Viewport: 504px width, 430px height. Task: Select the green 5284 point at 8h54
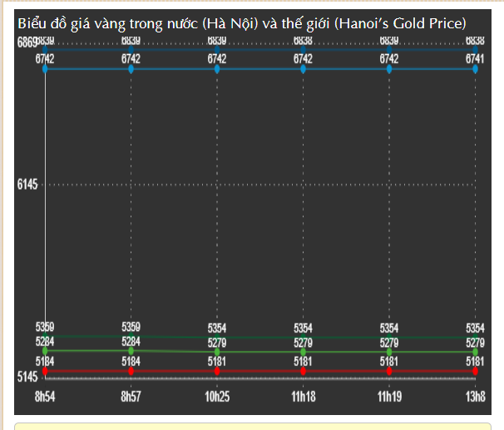[x=45, y=351]
